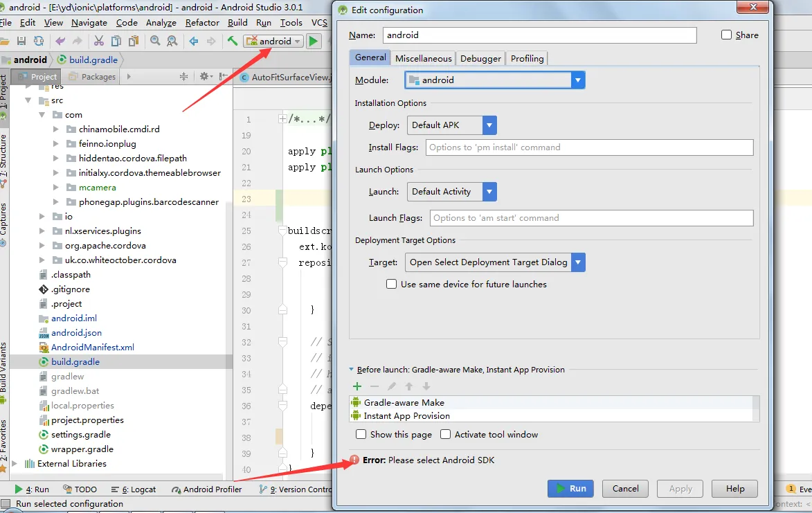Click the Back navigation arrow
Image resolution: width=812 pixels, height=513 pixels.
coord(194,41)
